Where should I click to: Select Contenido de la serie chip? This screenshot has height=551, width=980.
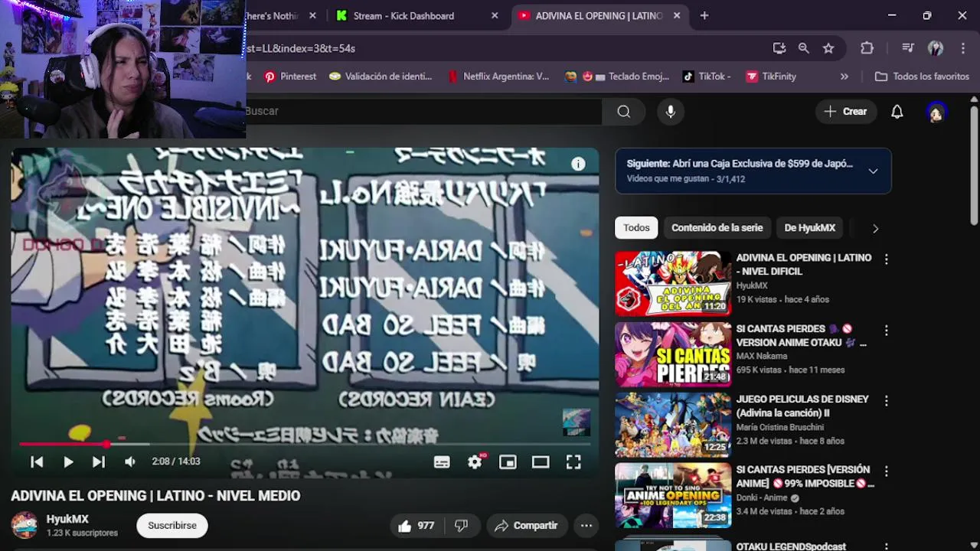click(x=717, y=228)
